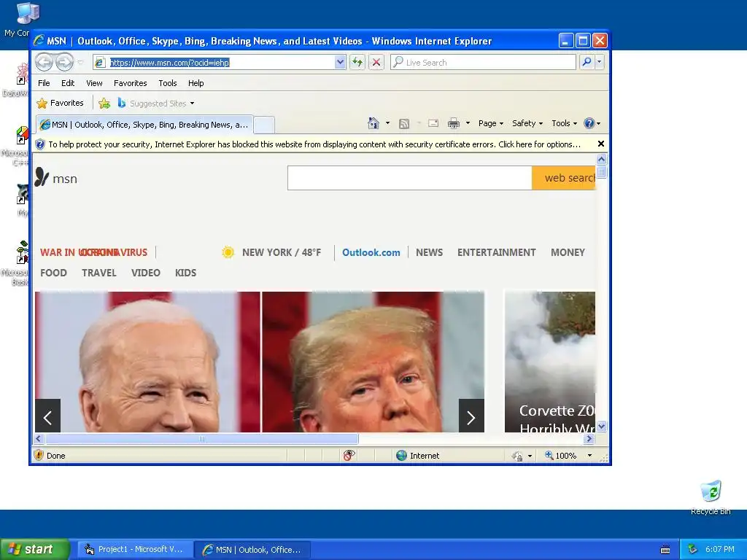
Task: Click the IE Forward navigation button
Action: [64, 63]
